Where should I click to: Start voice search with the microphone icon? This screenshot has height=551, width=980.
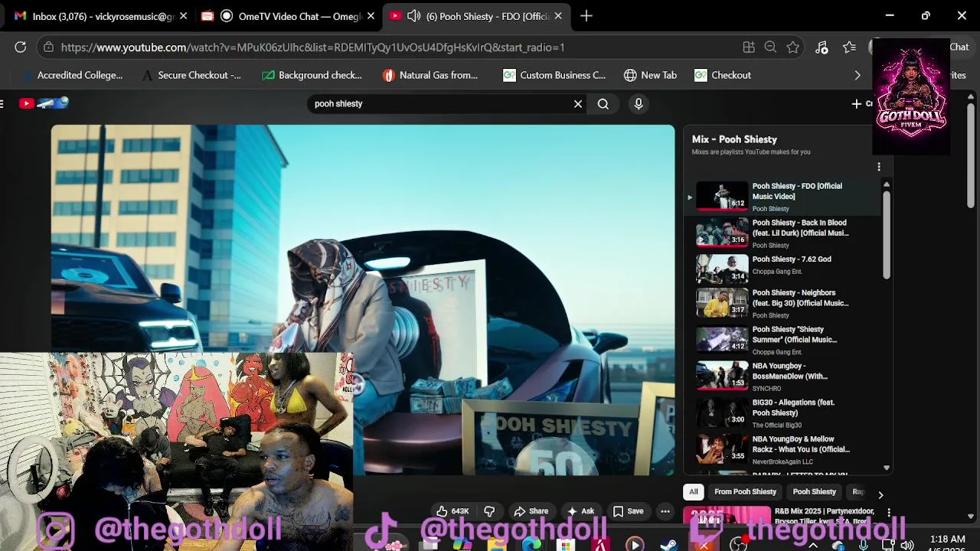tap(639, 103)
